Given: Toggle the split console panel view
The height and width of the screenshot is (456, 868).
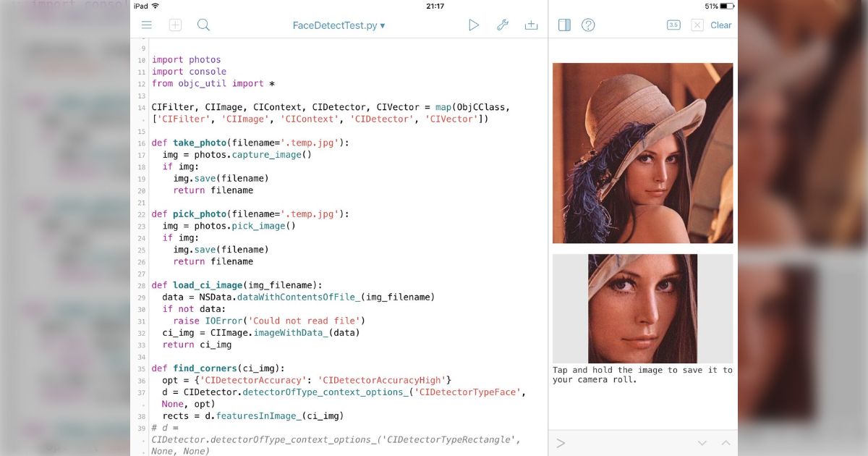Looking at the screenshot, I should pos(563,25).
